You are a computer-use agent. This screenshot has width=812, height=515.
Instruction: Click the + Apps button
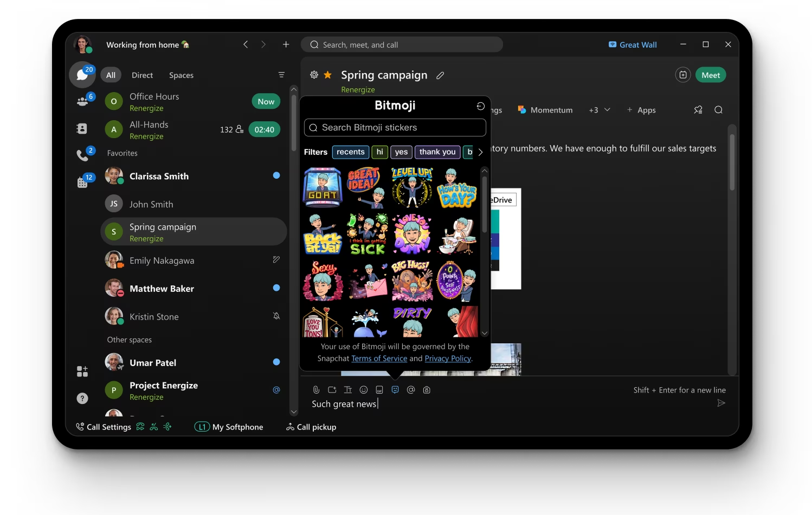point(641,110)
